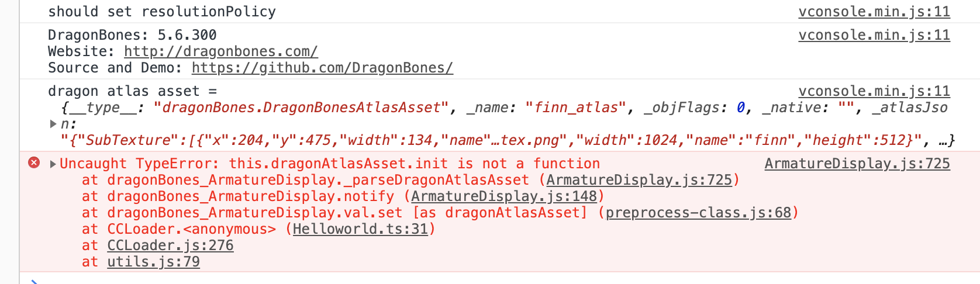Viewport: 980px width, 284px height.
Task: Open the GitHub DragonBones source link
Action: pos(322,68)
